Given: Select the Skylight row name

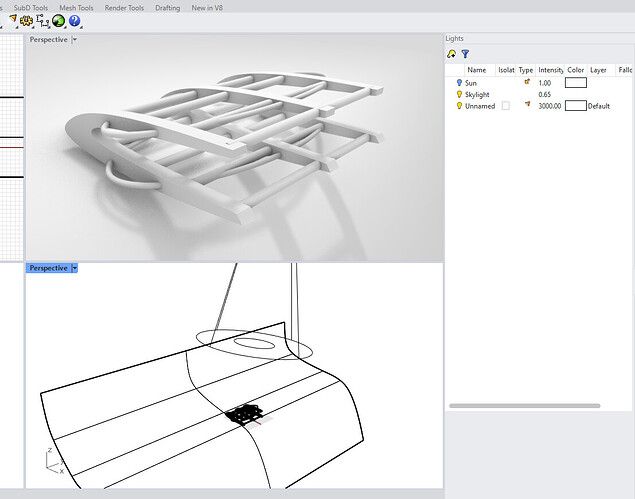Looking at the screenshot, I should pos(477,94).
